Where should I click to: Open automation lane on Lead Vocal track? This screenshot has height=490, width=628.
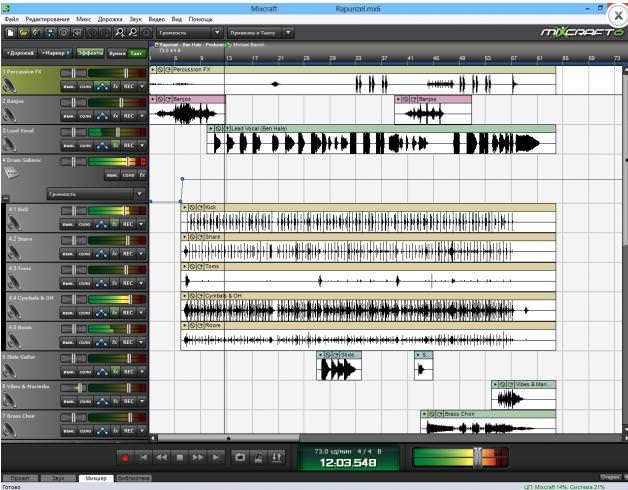pyautogui.click(x=103, y=145)
